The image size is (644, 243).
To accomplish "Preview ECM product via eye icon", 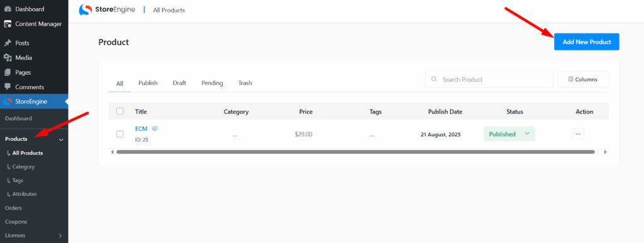I will click(155, 129).
